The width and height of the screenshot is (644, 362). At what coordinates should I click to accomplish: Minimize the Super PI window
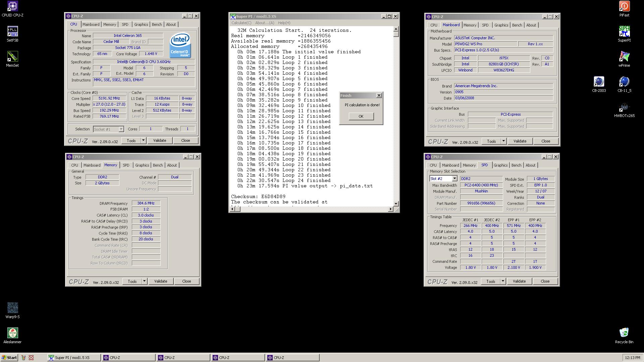pyautogui.click(x=384, y=16)
